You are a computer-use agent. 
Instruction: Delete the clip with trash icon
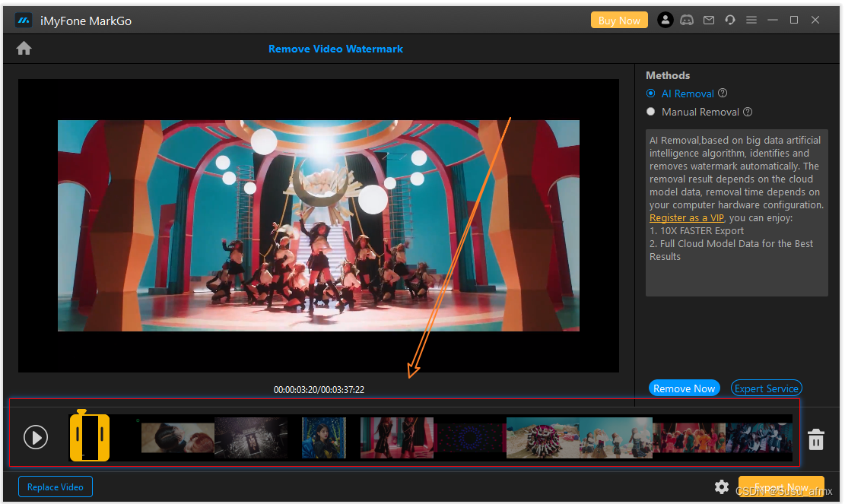pyautogui.click(x=816, y=439)
